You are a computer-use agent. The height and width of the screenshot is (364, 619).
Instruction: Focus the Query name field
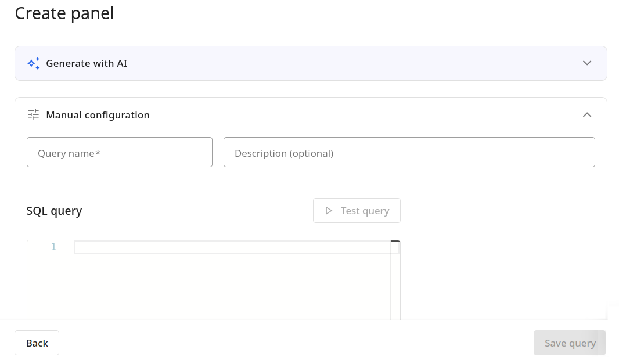tap(120, 153)
